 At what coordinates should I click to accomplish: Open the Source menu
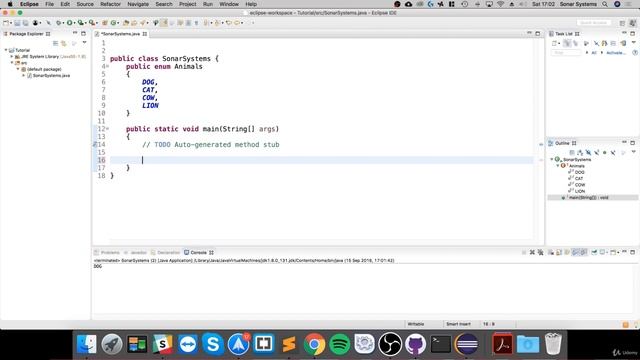(x=85, y=4)
